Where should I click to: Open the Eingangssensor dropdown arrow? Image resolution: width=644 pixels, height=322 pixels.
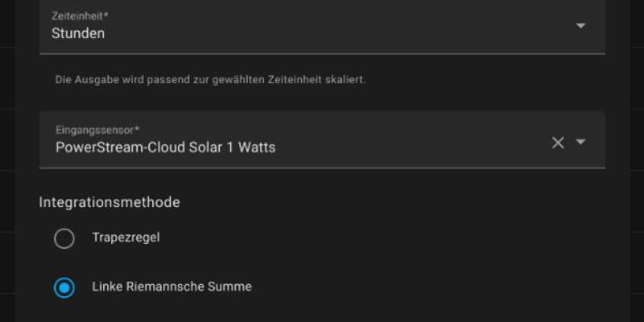(x=581, y=142)
